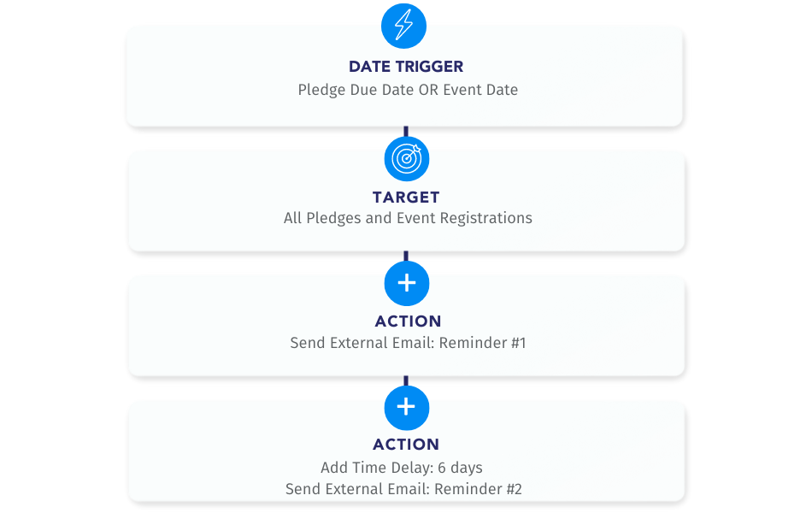The height and width of the screenshot is (513, 812).
Task: Click the lightning bolt trigger icon
Action: [x=403, y=26]
